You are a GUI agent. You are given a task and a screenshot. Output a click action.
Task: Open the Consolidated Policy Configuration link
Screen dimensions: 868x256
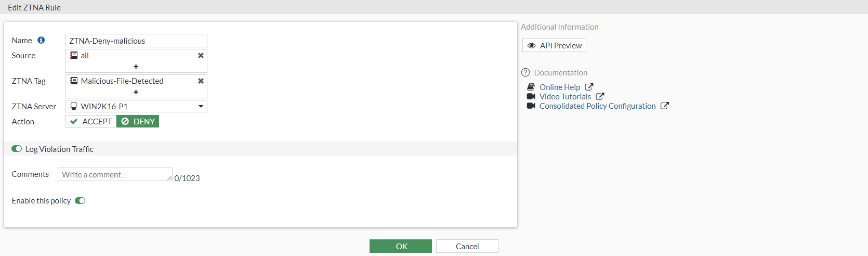[597, 106]
